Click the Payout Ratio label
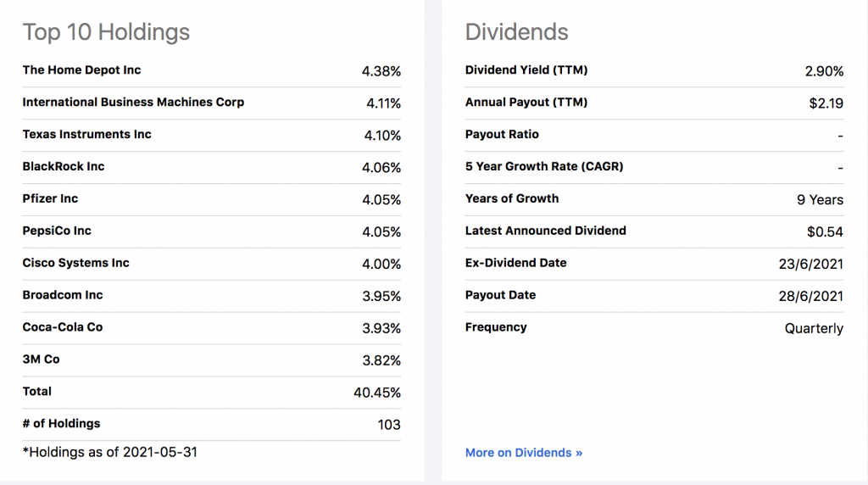Image resolution: width=868 pixels, height=485 pixels. click(502, 135)
